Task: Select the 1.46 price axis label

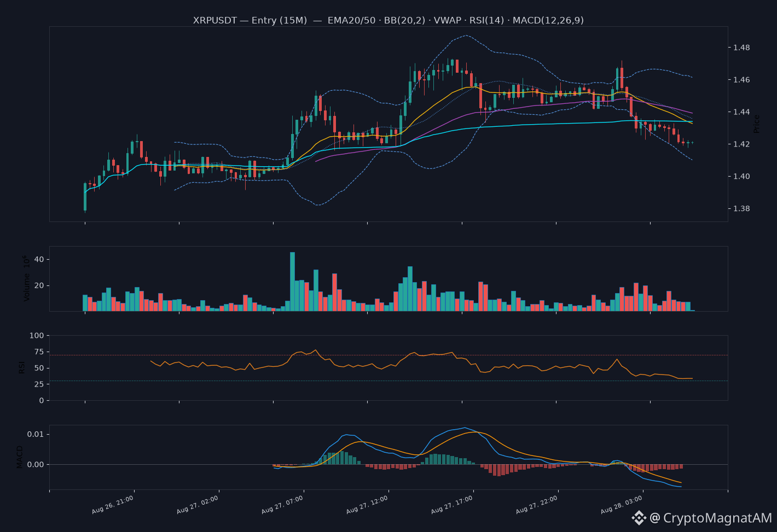Action: (x=742, y=80)
